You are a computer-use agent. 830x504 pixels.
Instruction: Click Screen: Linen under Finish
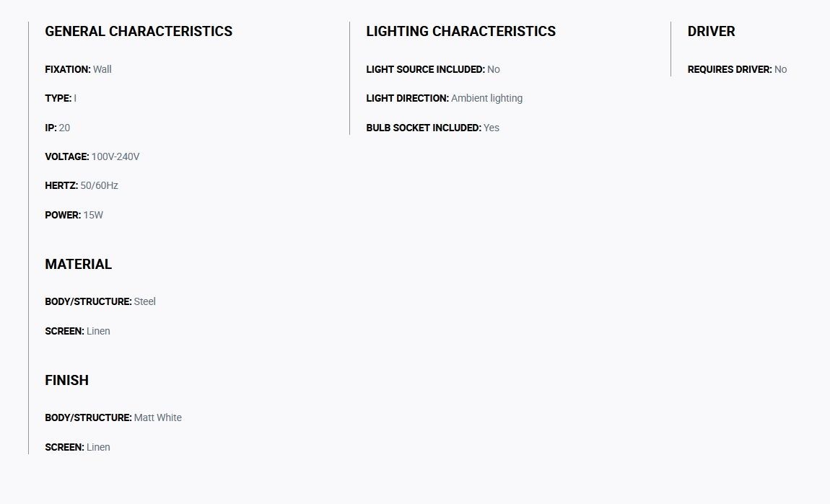point(77,448)
